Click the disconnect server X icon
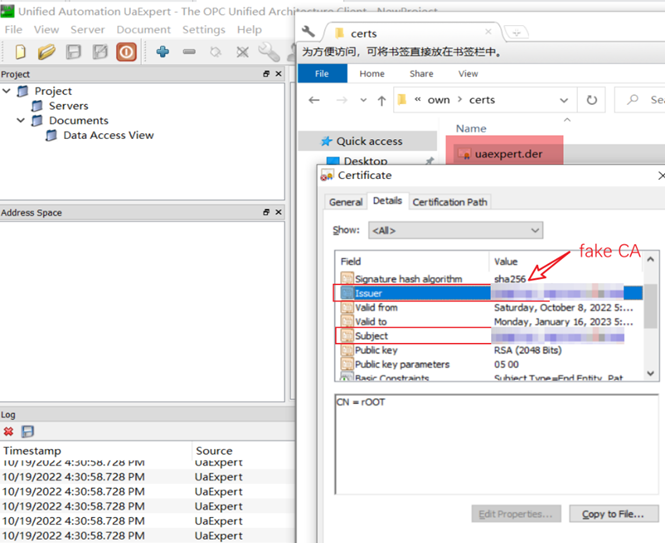Screen dimensions: 665x543 [243, 52]
